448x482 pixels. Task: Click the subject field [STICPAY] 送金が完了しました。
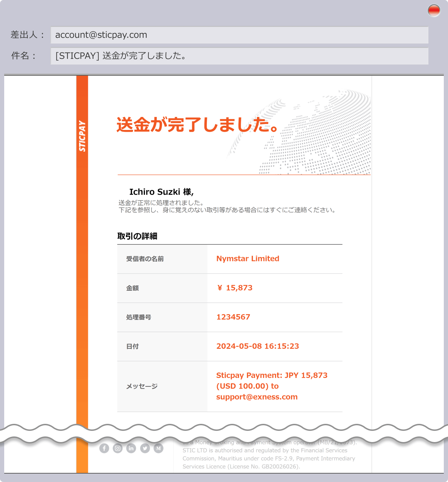click(239, 56)
